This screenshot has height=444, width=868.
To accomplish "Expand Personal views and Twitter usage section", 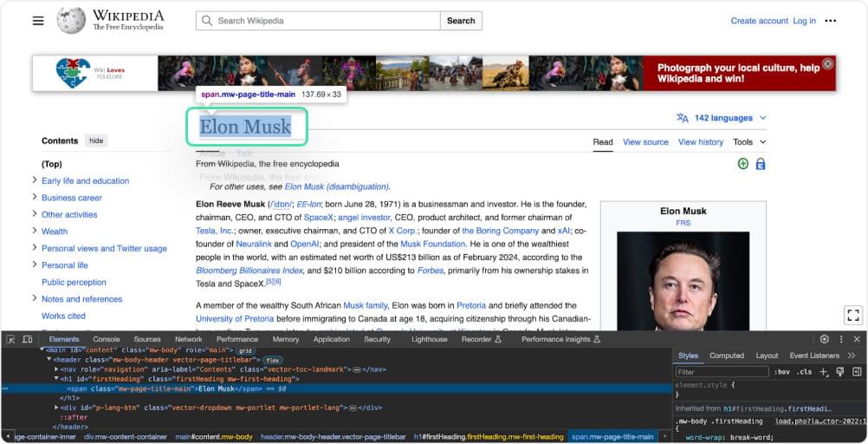I will pos(35,248).
